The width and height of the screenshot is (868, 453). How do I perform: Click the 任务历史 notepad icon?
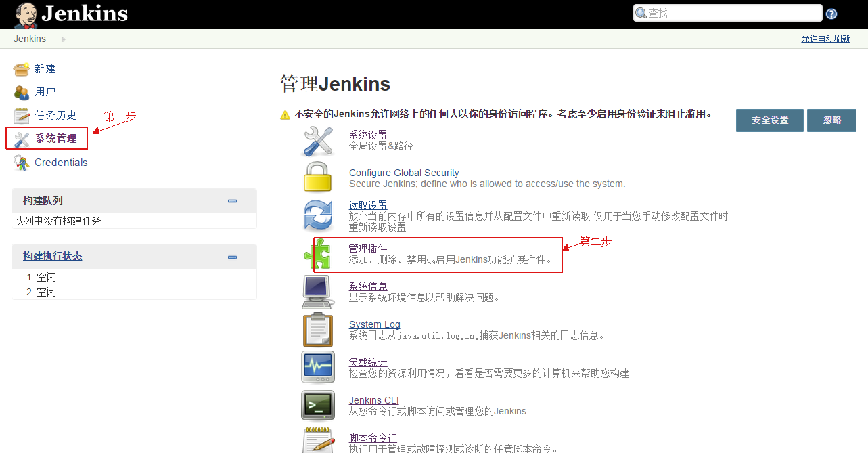pyautogui.click(x=22, y=116)
